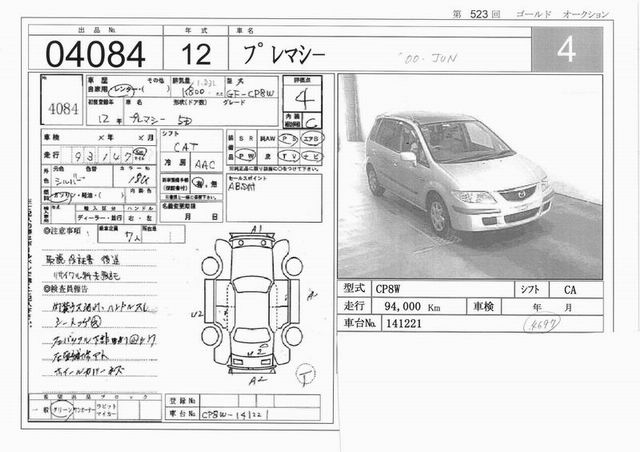640x452 pixels.
Task: Click the ◎検査員報告 section heading
Action: (65, 289)
